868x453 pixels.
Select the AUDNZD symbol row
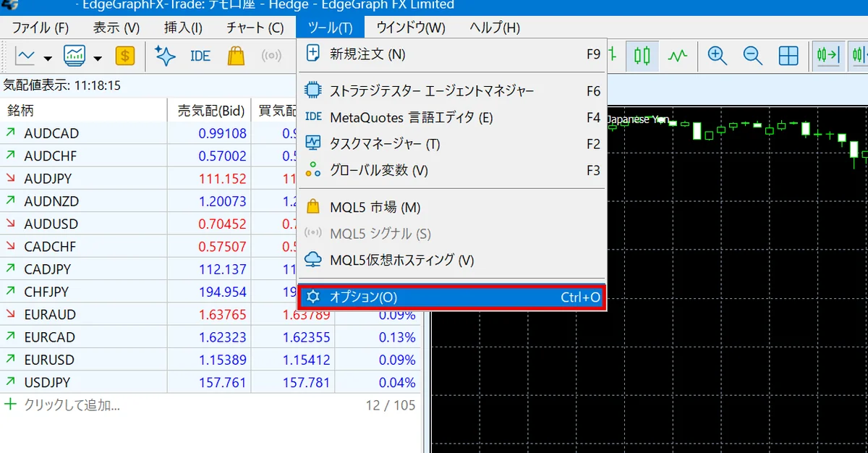point(210,201)
